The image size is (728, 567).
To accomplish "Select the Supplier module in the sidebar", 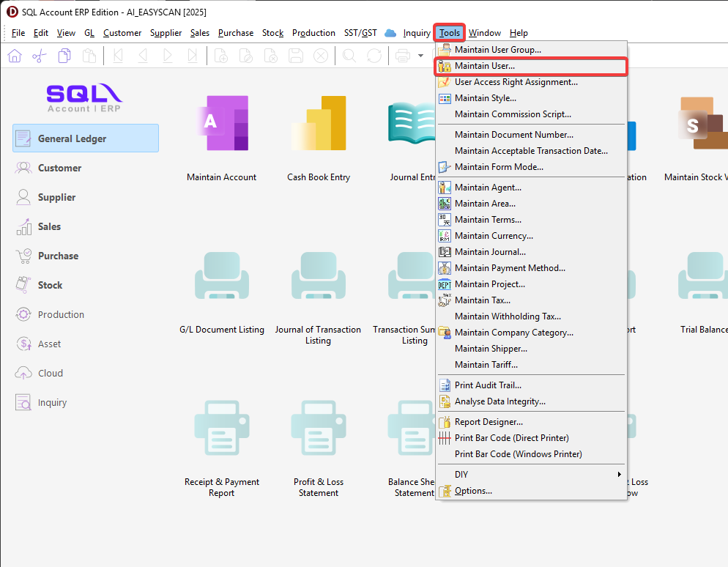I will pos(56,197).
